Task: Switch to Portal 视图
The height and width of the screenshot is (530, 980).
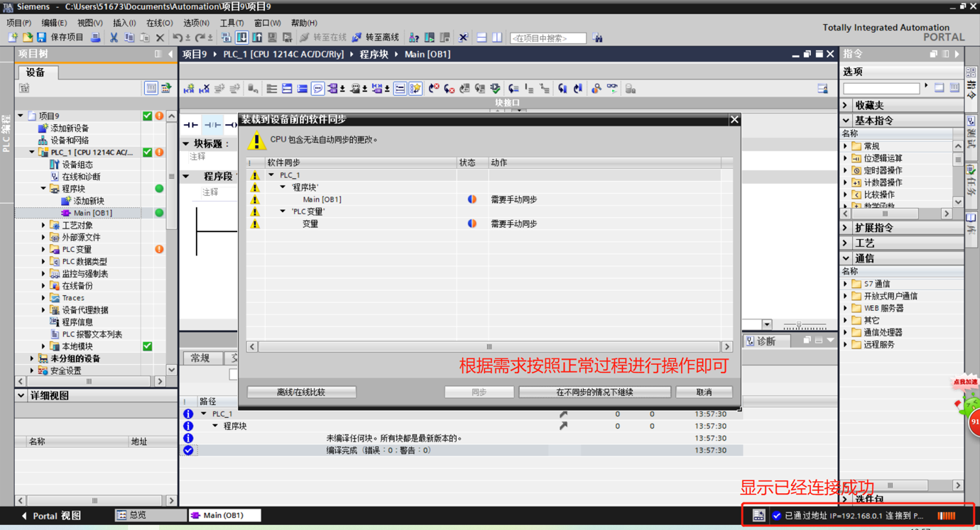Action: coord(50,516)
